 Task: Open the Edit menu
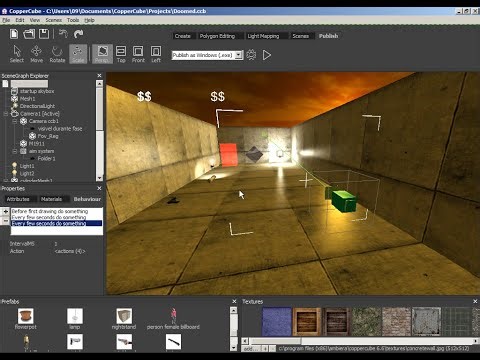(x=20, y=20)
